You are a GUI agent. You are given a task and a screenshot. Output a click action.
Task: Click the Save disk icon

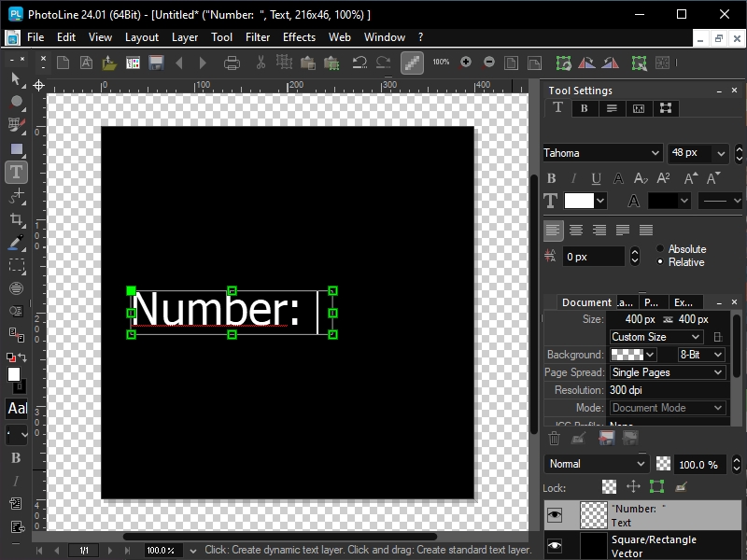(156, 63)
